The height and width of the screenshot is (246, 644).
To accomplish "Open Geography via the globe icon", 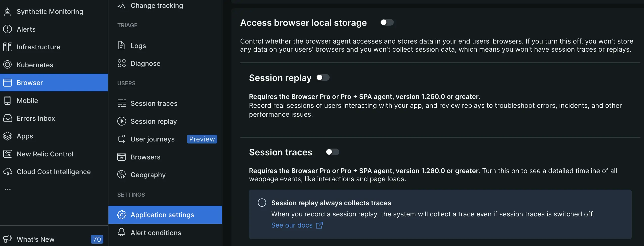I will 122,175.
